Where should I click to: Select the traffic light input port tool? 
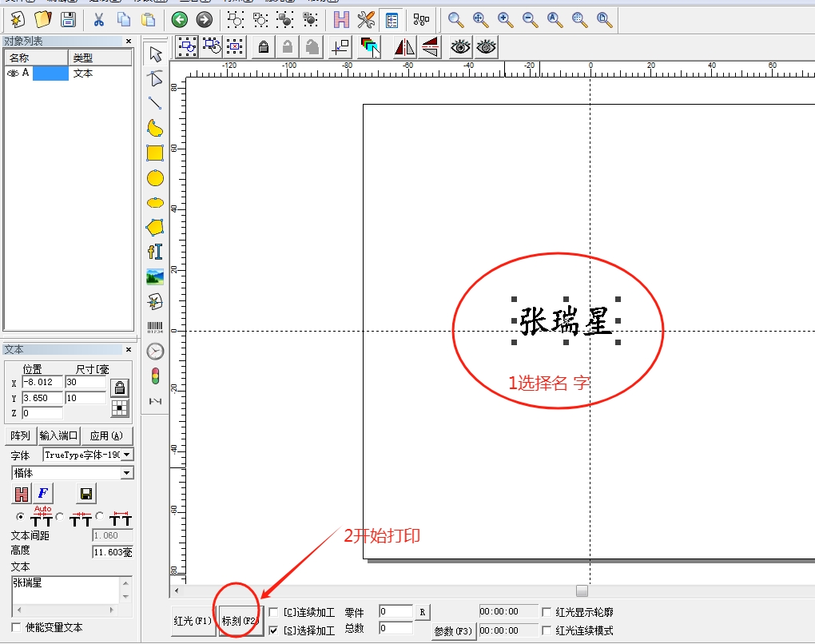tap(156, 376)
